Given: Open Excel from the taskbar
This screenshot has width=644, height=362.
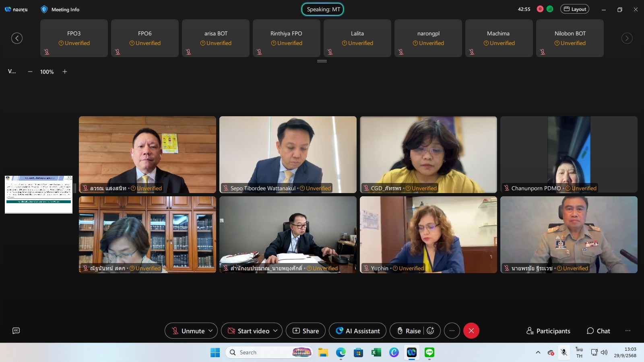Looking at the screenshot, I should [376, 352].
